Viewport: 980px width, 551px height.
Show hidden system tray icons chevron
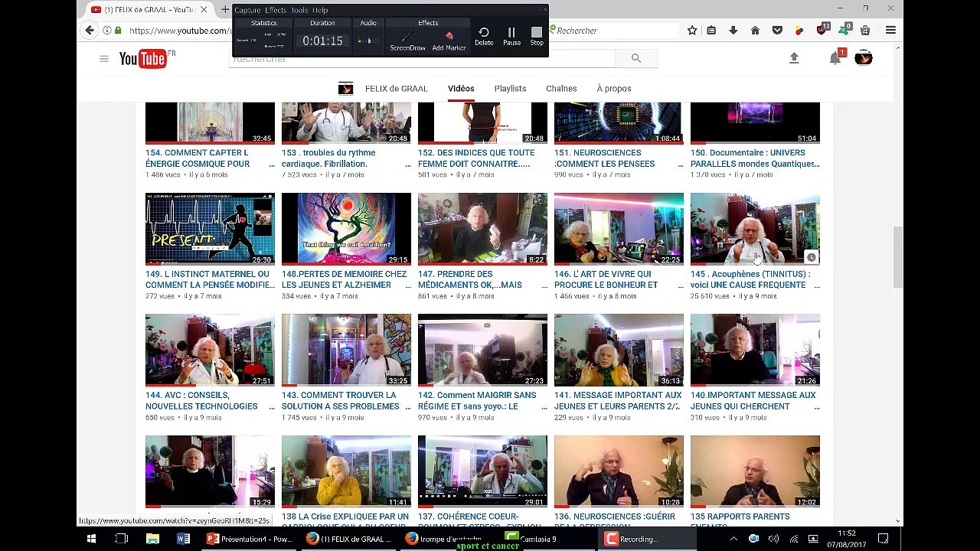733,539
